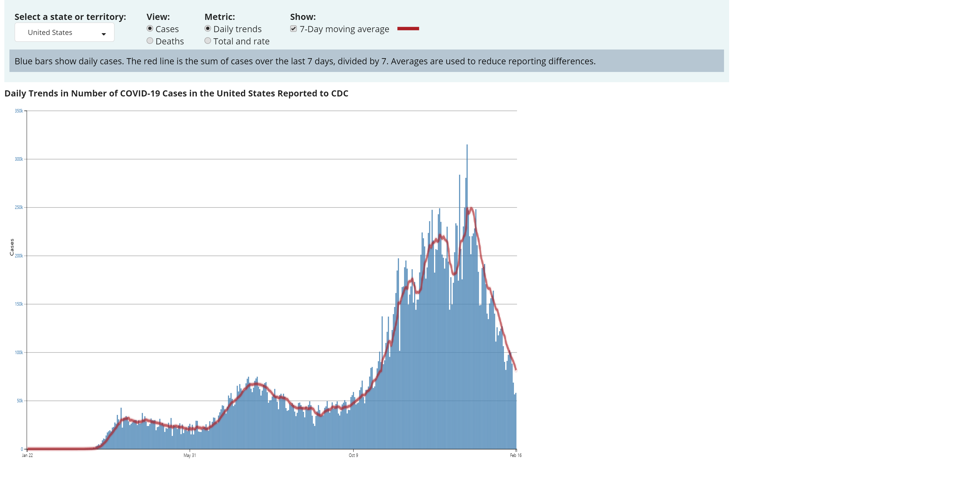The height and width of the screenshot is (494, 980).
Task: Click the May 31 x-axis date label
Action: (189, 455)
